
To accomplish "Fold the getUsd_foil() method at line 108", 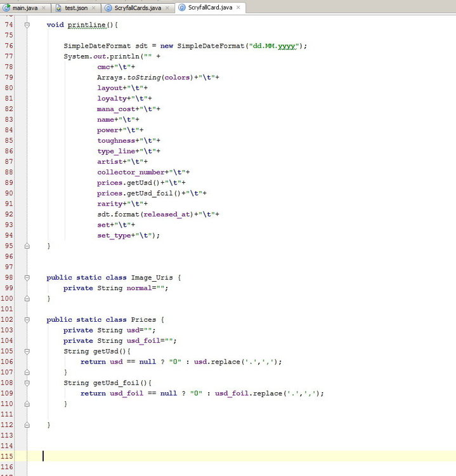I will click(x=27, y=383).
